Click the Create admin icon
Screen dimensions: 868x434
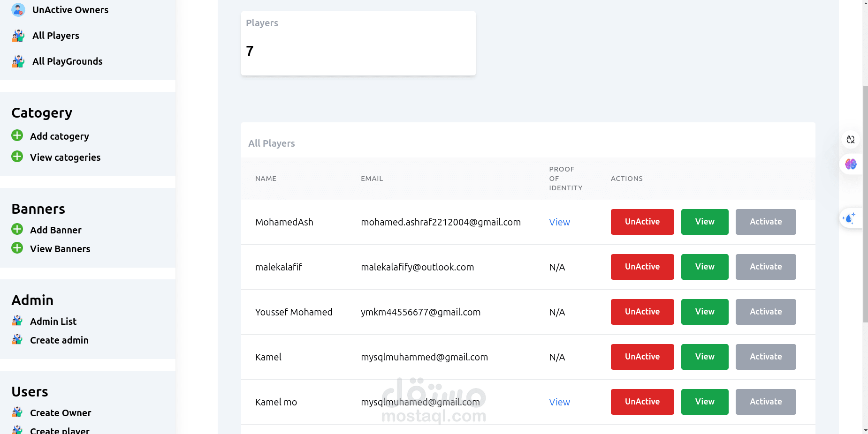pyautogui.click(x=17, y=339)
